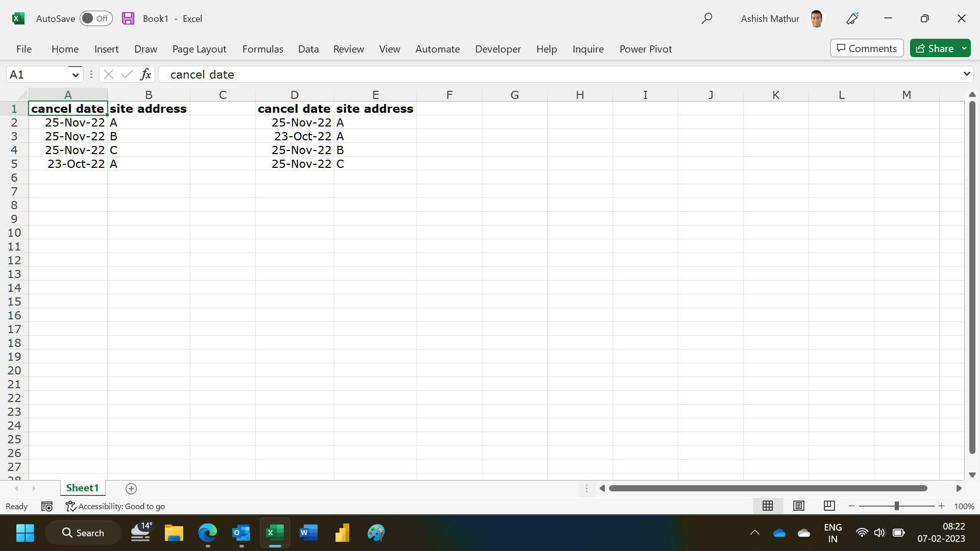
Task: Click the Insert Function fx icon
Action: [x=145, y=74]
